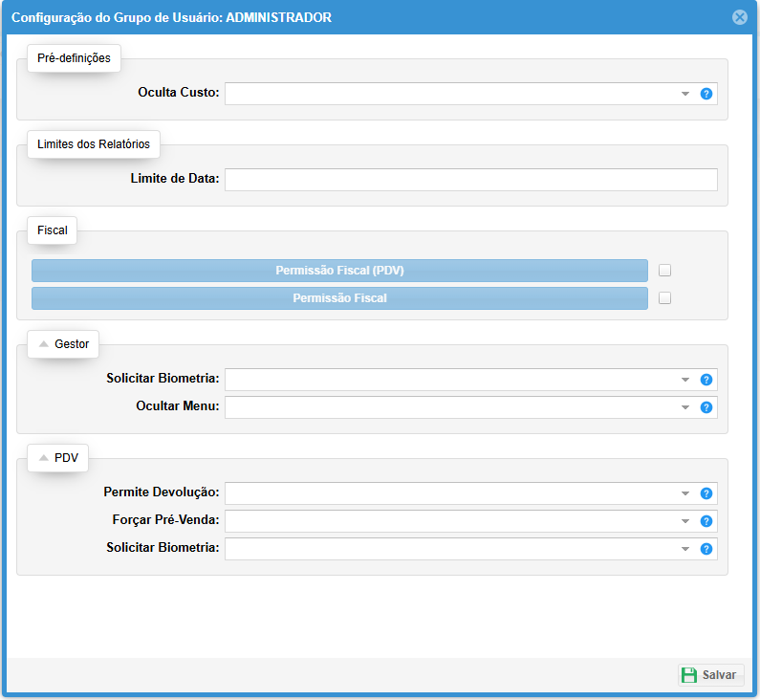Click the Permissão Fiscal (PDV) button
Image resolution: width=760 pixels, height=700 pixels.
(x=339, y=271)
